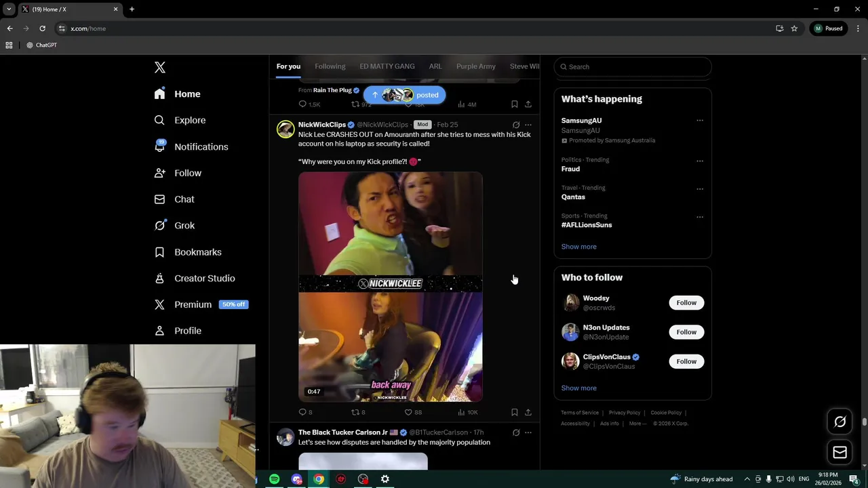Open more options for Qantas trend
868x488 pixels.
pyautogui.click(x=700, y=188)
